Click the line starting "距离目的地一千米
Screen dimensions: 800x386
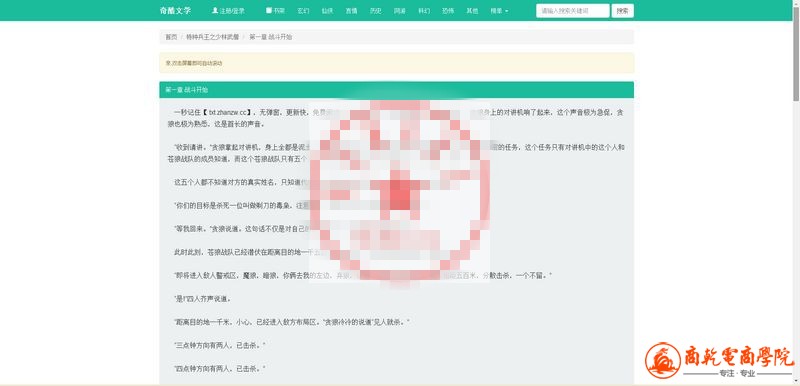[x=291, y=322]
